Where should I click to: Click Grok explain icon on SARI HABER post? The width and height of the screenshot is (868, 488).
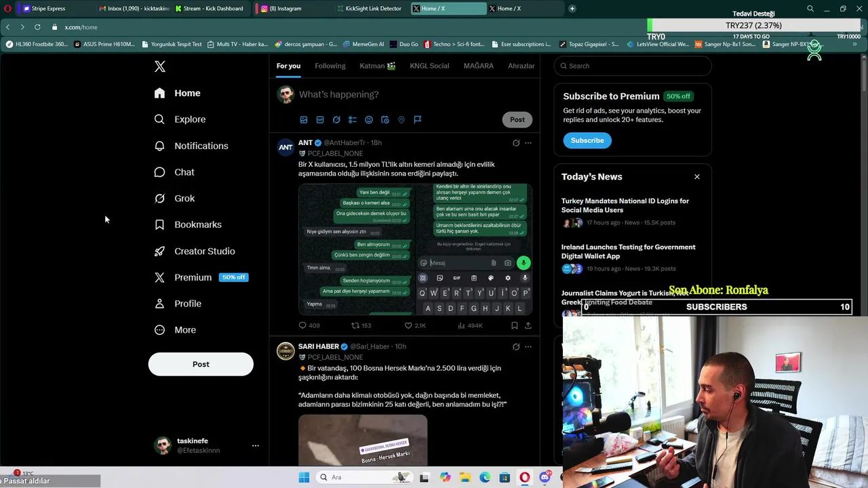click(x=516, y=347)
